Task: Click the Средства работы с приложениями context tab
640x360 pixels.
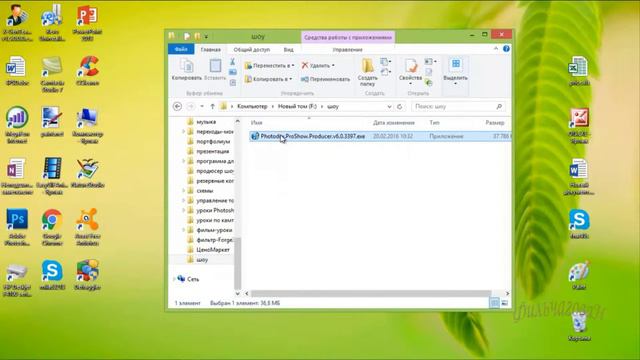Action: 348,37
